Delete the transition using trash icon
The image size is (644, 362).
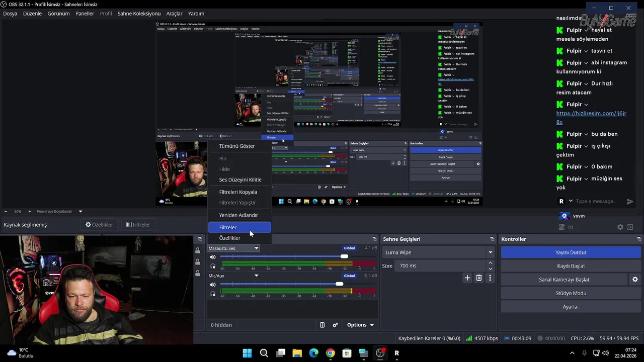click(479, 278)
